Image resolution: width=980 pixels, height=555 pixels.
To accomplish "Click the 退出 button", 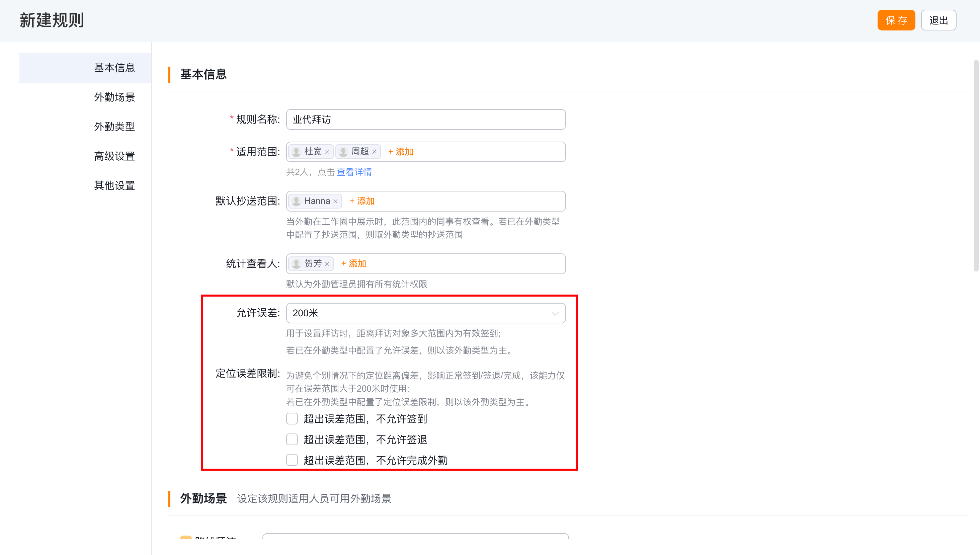I will point(938,20).
